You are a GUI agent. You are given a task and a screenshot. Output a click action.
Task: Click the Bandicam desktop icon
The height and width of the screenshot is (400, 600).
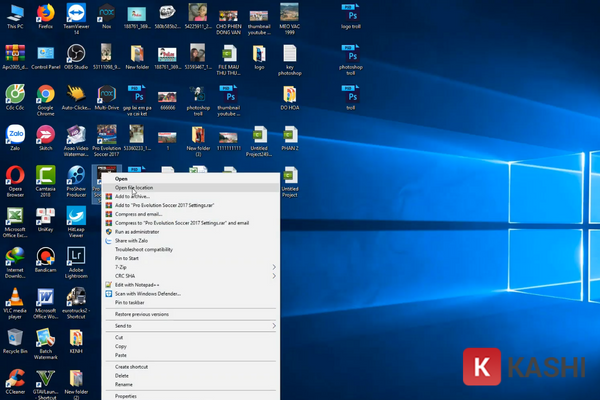point(45,258)
